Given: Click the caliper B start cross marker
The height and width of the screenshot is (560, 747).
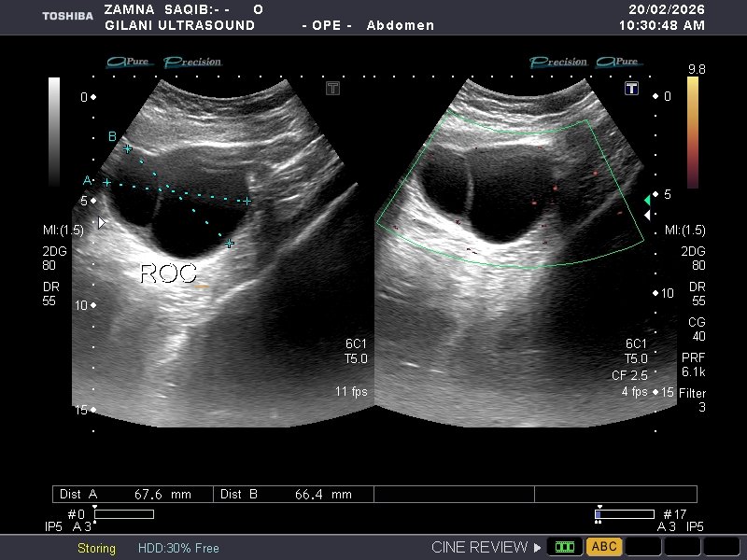Looking at the screenshot, I should coord(127,149).
